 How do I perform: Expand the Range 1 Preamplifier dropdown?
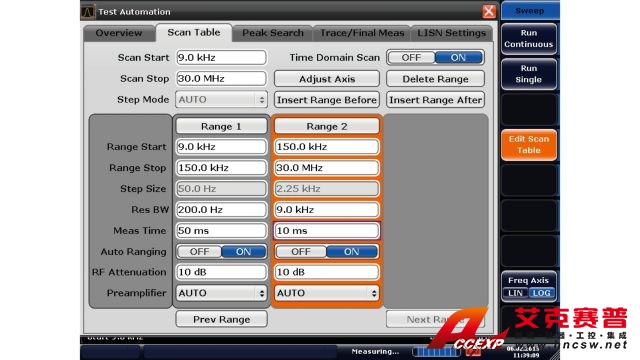pyautogui.click(x=221, y=293)
